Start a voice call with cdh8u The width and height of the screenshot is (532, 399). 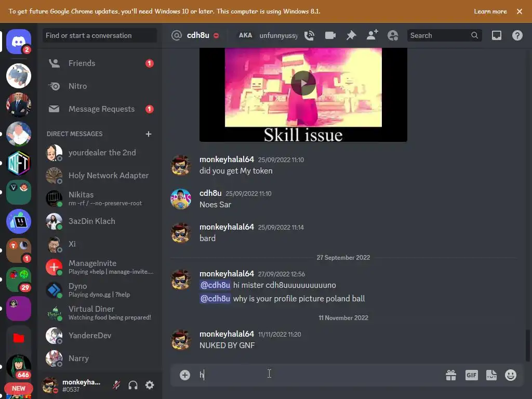[310, 35]
